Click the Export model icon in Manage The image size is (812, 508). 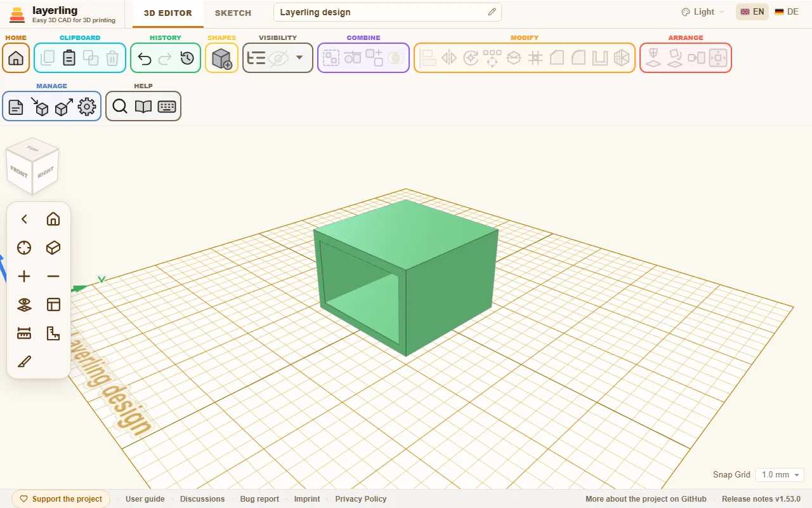[x=63, y=107]
